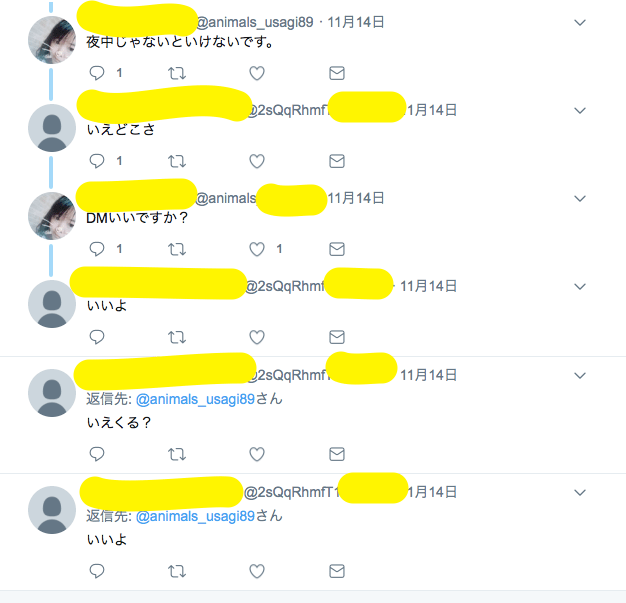Retweet the いえどこさ tweet
The width and height of the screenshot is (626, 603).
pyautogui.click(x=177, y=161)
